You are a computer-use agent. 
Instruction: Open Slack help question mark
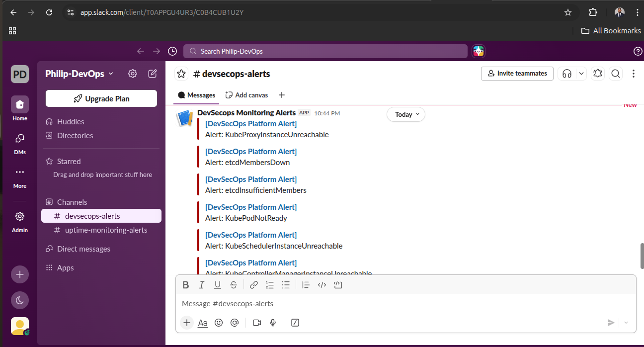(638, 51)
